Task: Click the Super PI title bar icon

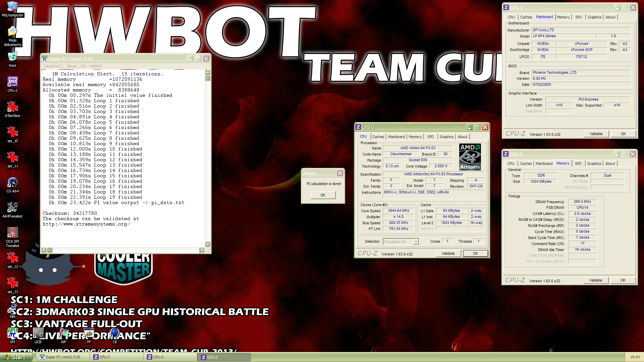Action: click(45, 58)
